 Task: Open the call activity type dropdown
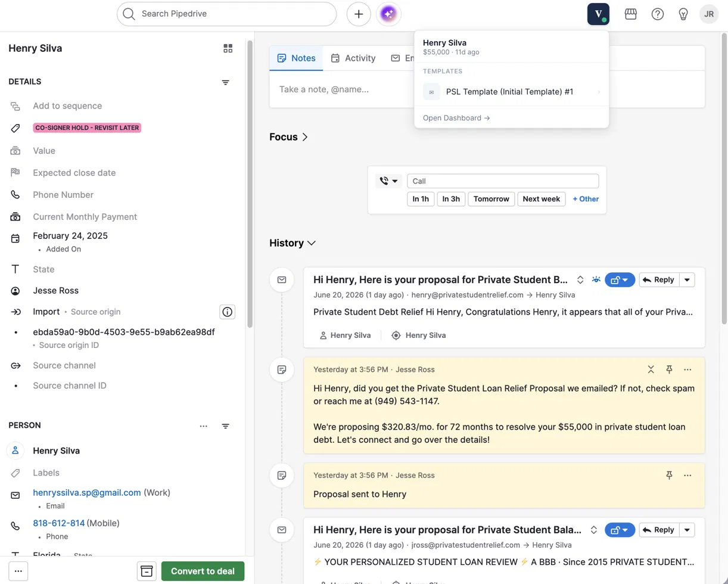388,181
